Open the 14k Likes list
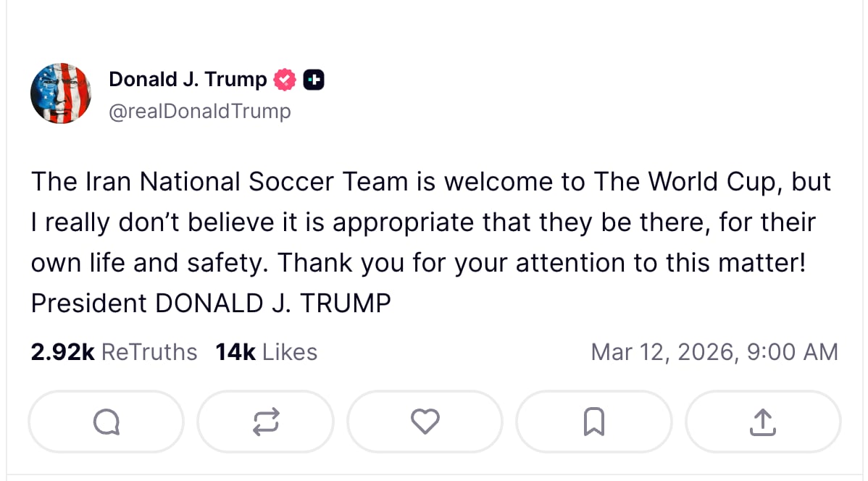Viewport: 868px width, 481px height. tap(264, 352)
